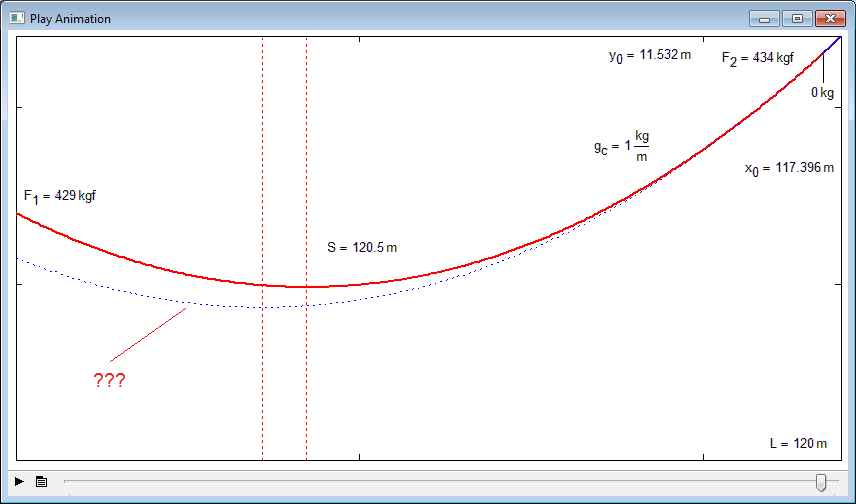Maximize the Play Animation window

pos(797,19)
